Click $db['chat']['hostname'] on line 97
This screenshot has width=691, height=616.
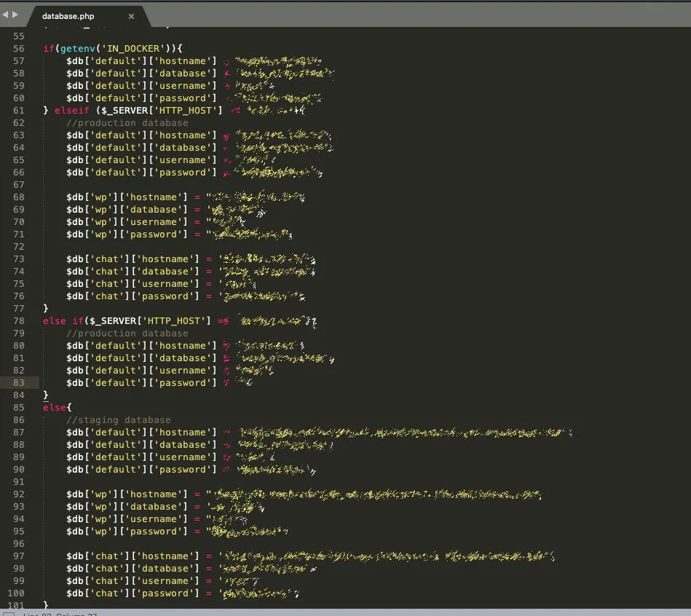coord(133,556)
